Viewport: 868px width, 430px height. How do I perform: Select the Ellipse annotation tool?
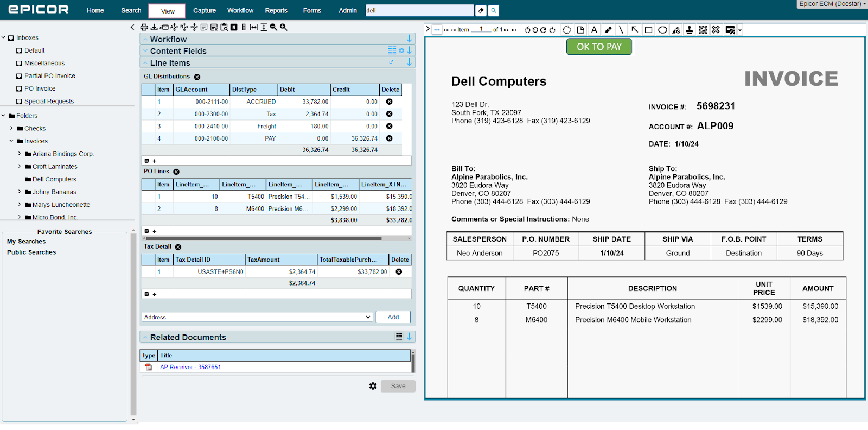[662, 30]
